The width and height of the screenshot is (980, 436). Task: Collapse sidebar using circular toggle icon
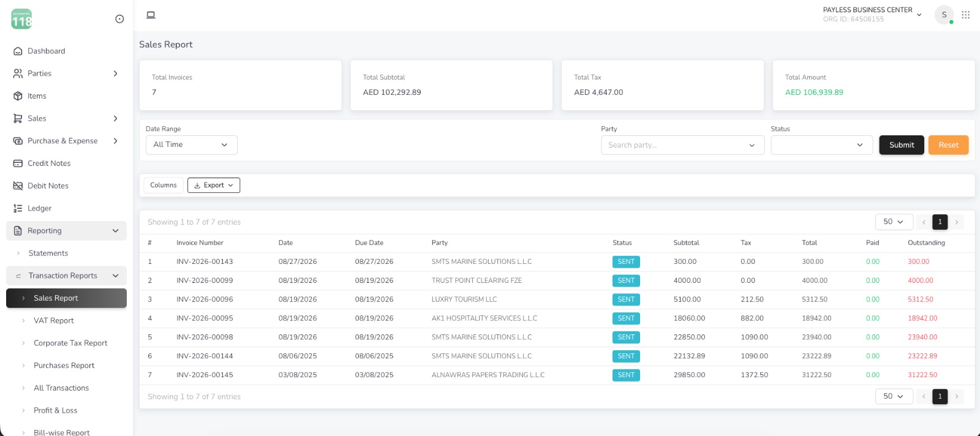coord(119,19)
